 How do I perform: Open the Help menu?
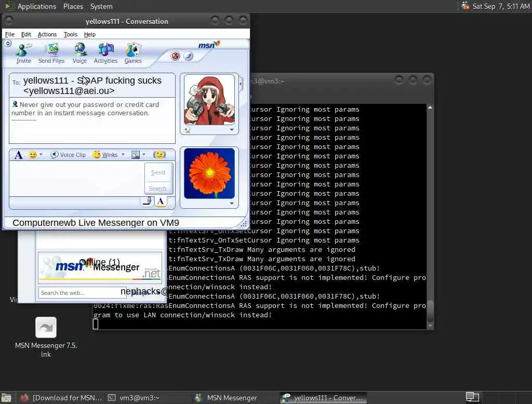point(89,34)
